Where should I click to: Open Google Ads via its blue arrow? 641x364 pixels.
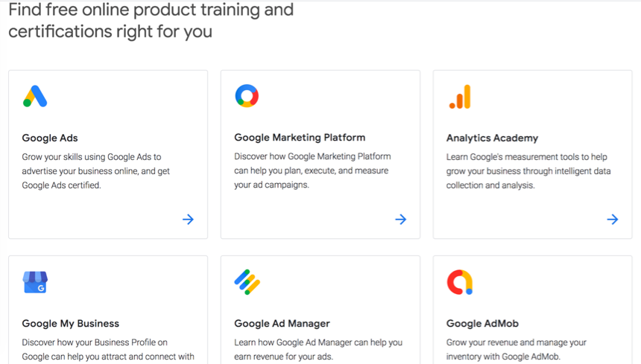188,220
